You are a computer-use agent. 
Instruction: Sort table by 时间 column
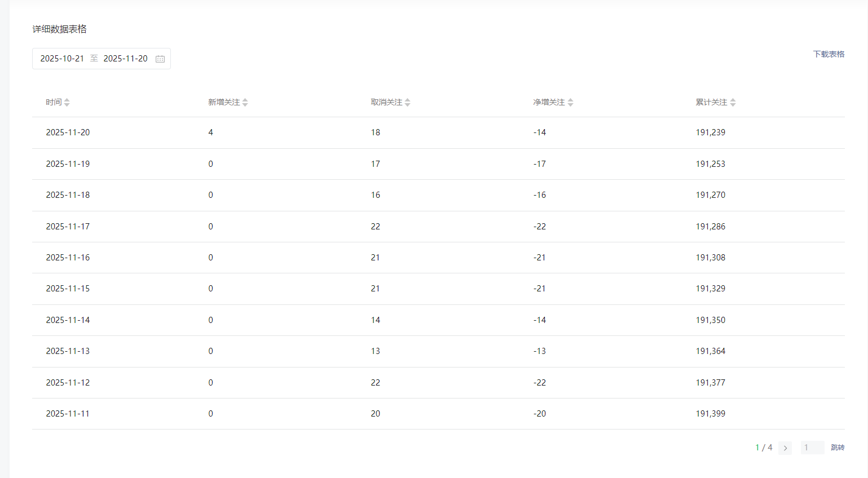pyautogui.click(x=67, y=102)
